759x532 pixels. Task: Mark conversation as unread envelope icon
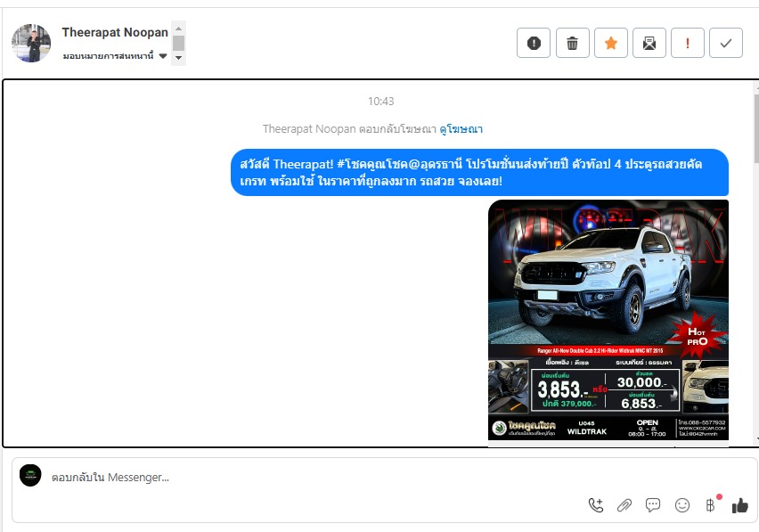pyautogui.click(x=649, y=43)
